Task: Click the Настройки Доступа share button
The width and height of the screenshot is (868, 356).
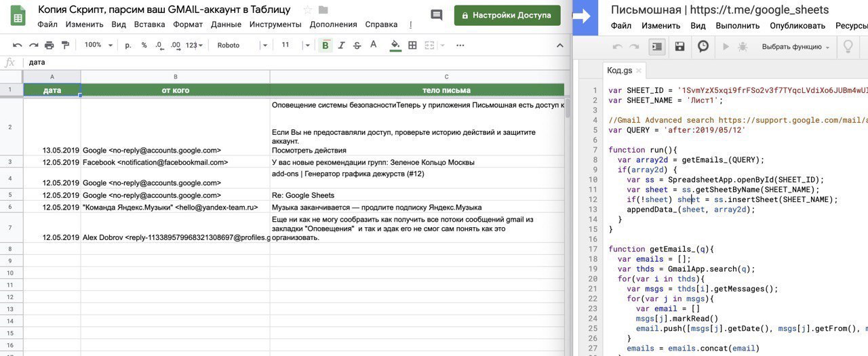Action: (x=507, y=15)
